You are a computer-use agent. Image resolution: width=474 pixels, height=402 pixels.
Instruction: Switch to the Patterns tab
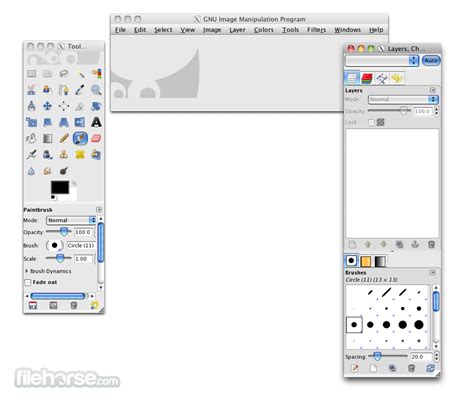(366, 261)
